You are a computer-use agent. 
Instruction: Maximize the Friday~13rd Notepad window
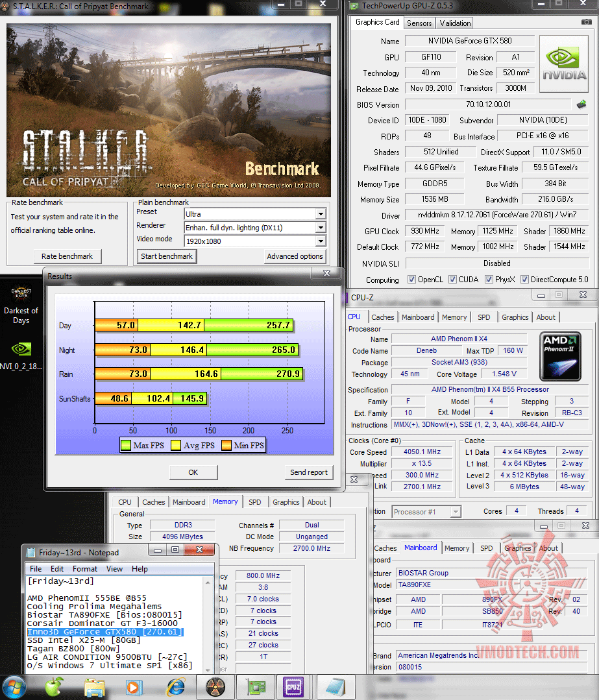tap(175, 549)
